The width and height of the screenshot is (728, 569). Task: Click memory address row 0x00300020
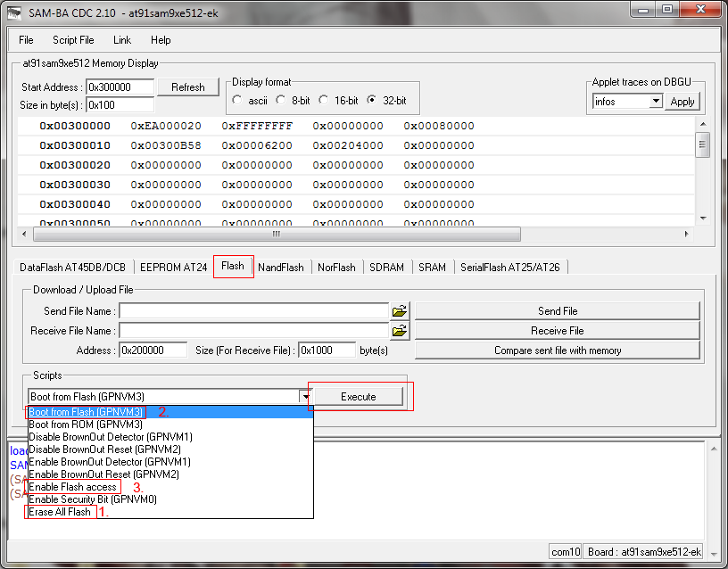click(75, 165)
